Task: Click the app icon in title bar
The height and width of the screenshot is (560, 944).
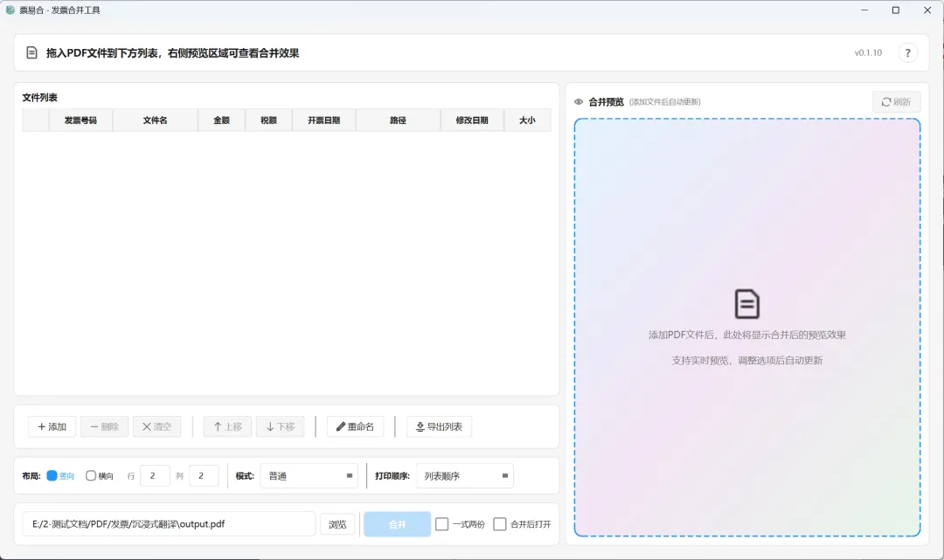Action: pyautogui.click(x=10, y=10)
